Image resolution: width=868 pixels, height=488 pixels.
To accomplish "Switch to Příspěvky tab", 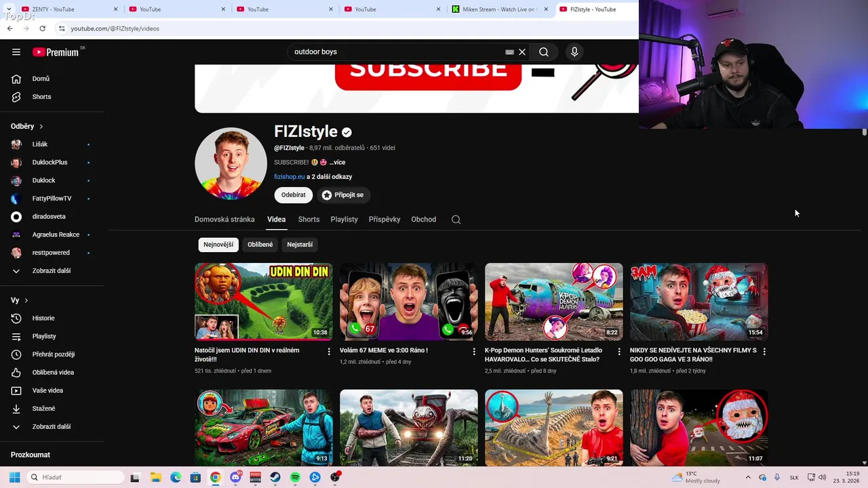I will tap(384, 220).
